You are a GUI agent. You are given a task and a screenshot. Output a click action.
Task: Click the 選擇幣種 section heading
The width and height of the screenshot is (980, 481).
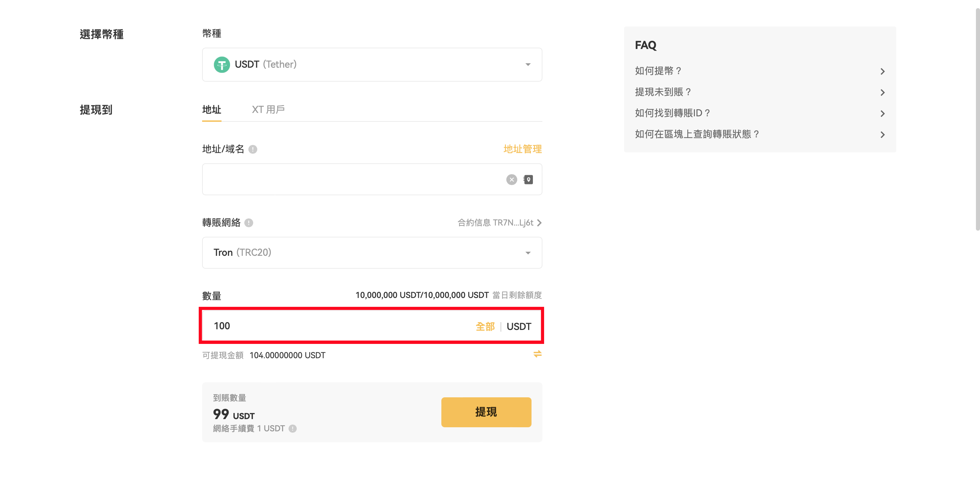pos(102,34)
